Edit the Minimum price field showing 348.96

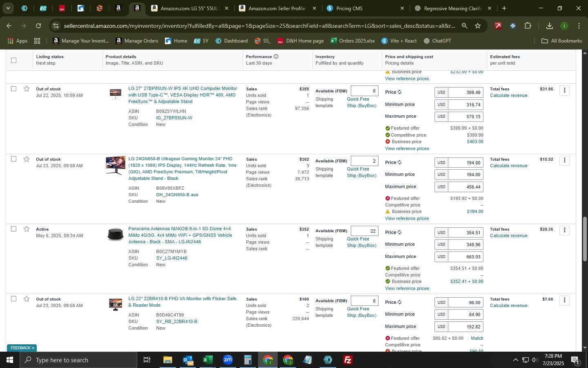tap(465, 245)
